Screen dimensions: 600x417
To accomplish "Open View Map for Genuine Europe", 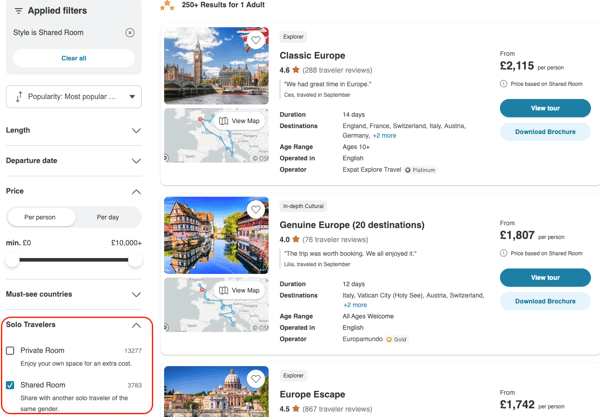I will click(x=239, y=290).
